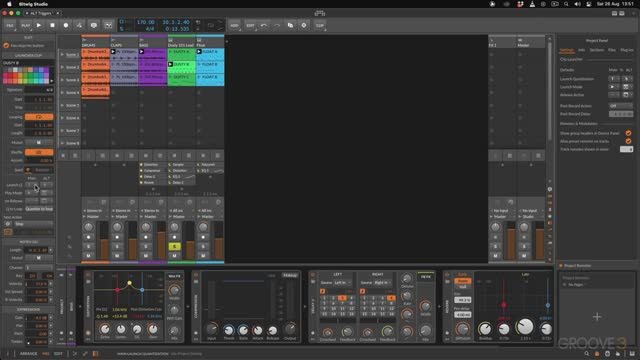Screen dimensions: 640x360
Task: Arm record on the CLAPS mixer channel
Action: coord(117,237)
